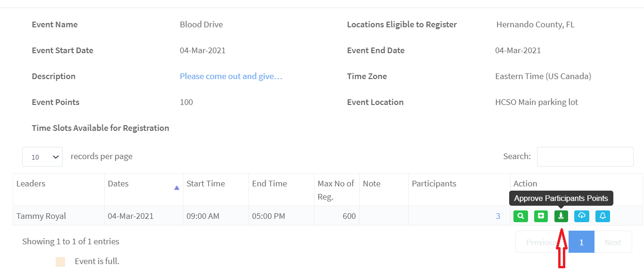
Task: Open the records per page dropdown
Action: tap(42, 157)
